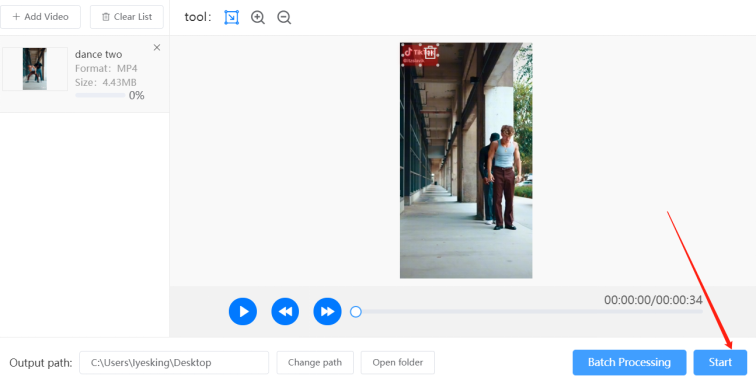
Task: Play the video preview
Action: coord(243,312)
